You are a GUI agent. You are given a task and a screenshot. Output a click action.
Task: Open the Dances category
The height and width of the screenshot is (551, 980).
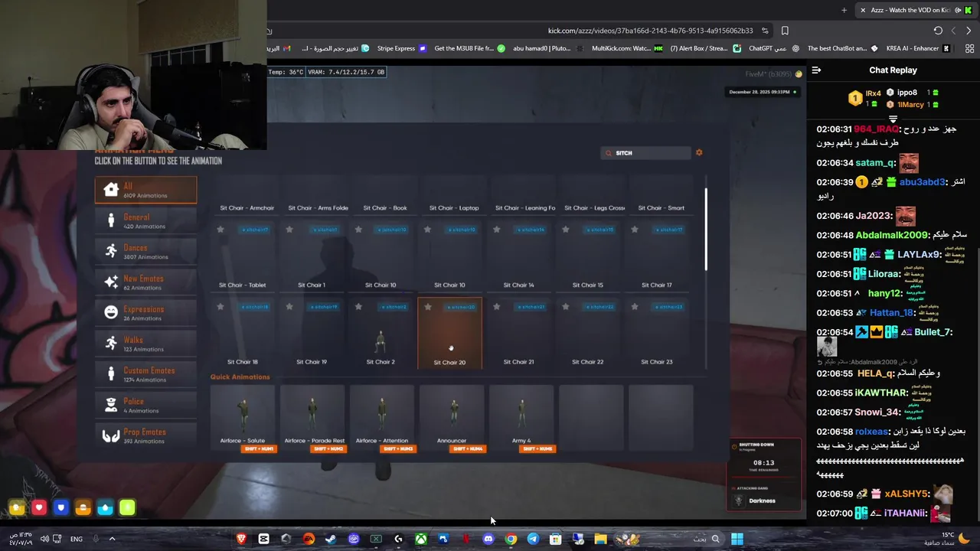click(x=145, y=252)
